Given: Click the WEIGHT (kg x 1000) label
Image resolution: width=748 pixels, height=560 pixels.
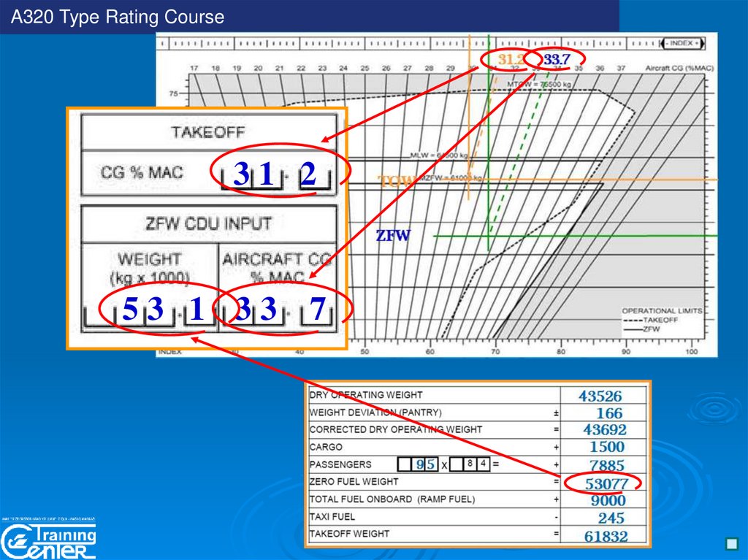Looking at the screenshot, I should 150,268.
